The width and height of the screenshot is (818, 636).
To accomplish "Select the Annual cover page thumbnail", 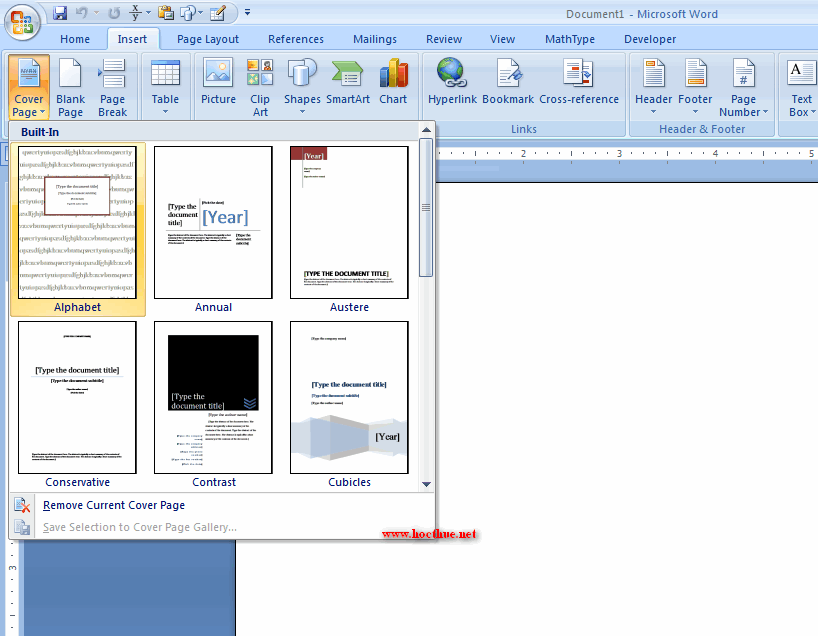I will pos(213,223).
